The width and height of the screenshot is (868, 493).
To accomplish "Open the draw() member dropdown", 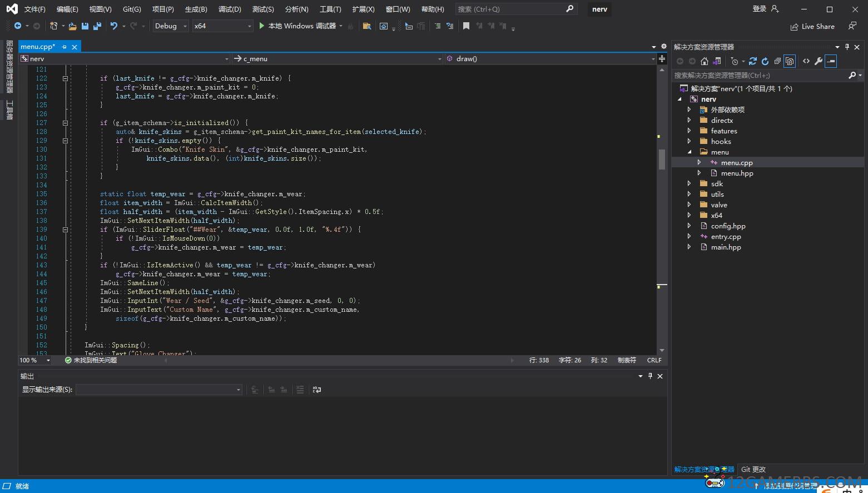I will (x=550, y=58).
